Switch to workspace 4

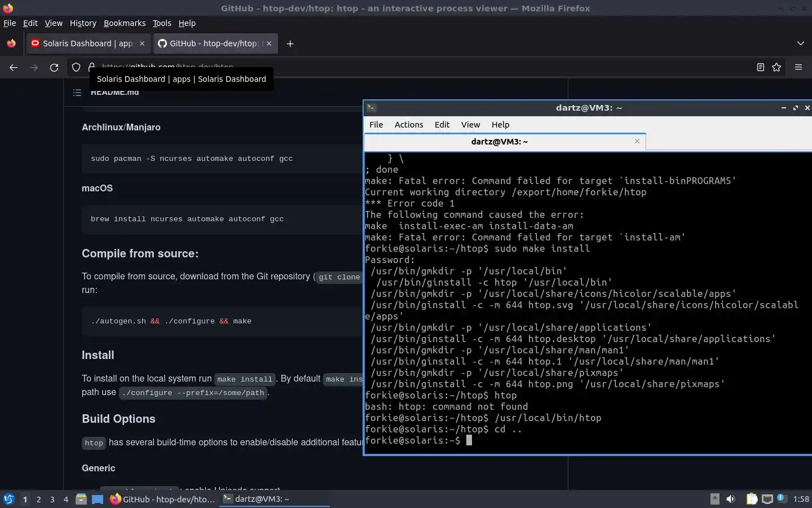click(x=65, y=499)
